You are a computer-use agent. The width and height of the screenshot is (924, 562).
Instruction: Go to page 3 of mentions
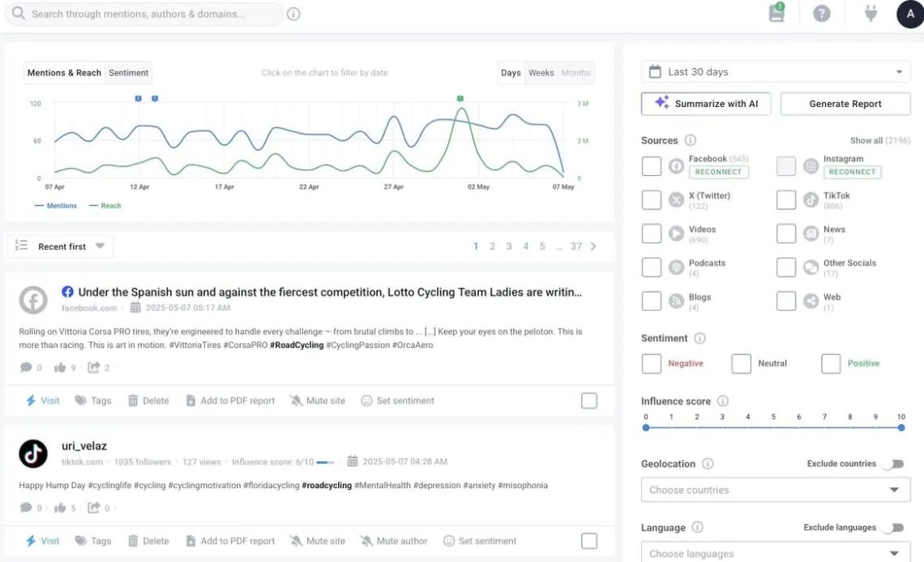pyautogui.click(x=509, y=247)
